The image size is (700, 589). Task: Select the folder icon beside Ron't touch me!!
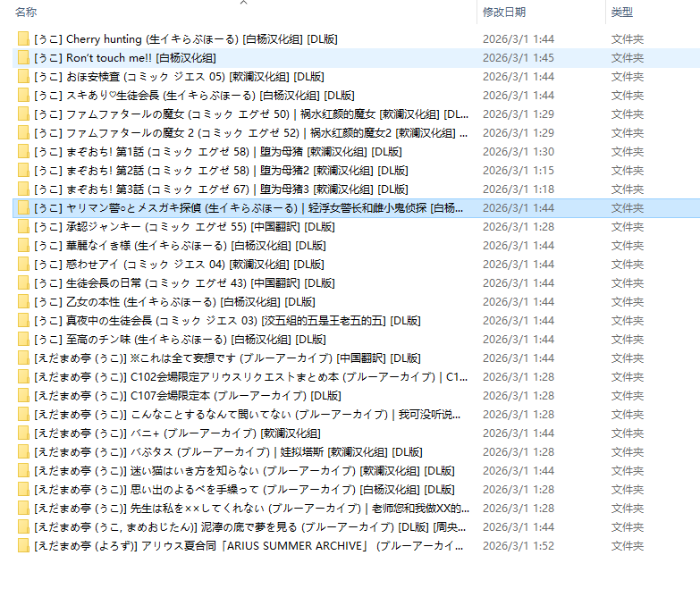point(23,58)
